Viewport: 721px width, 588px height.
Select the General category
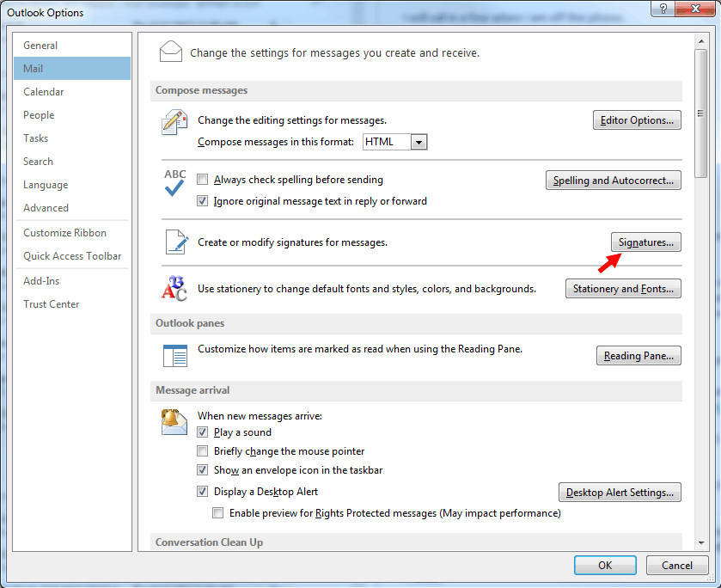(72, 45)
